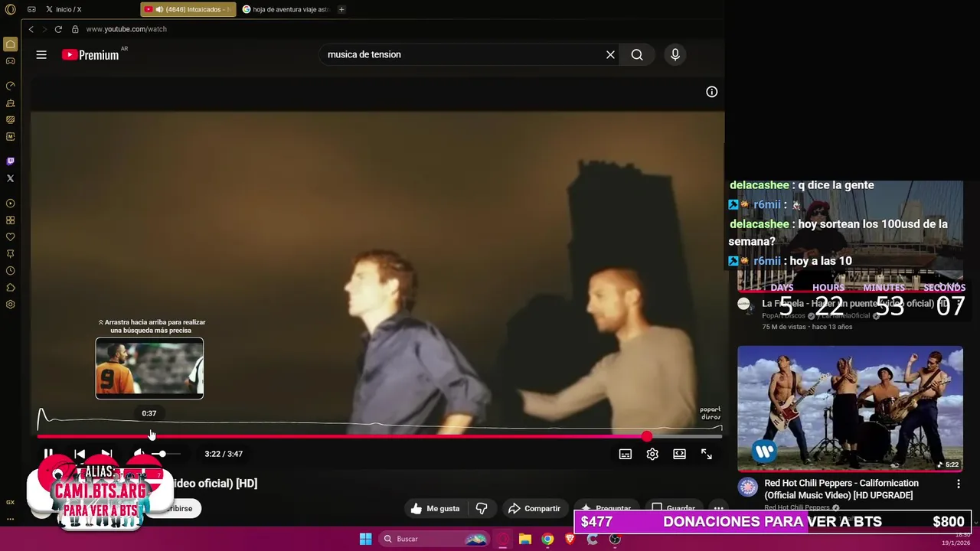
Task: Open browsing history clock in sidebar
Action: point(10,271)
